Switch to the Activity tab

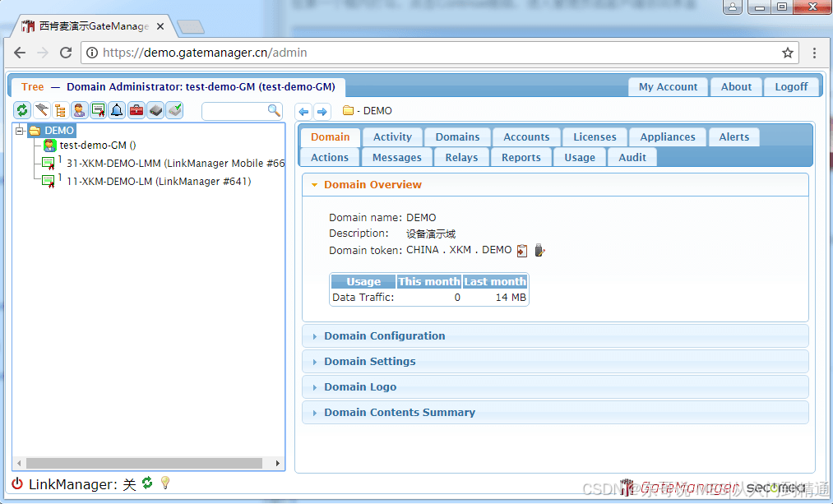click(392, 137)
